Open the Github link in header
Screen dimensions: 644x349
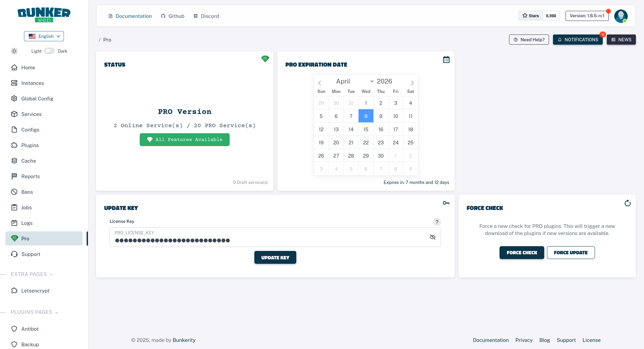(x=172, y=16)
